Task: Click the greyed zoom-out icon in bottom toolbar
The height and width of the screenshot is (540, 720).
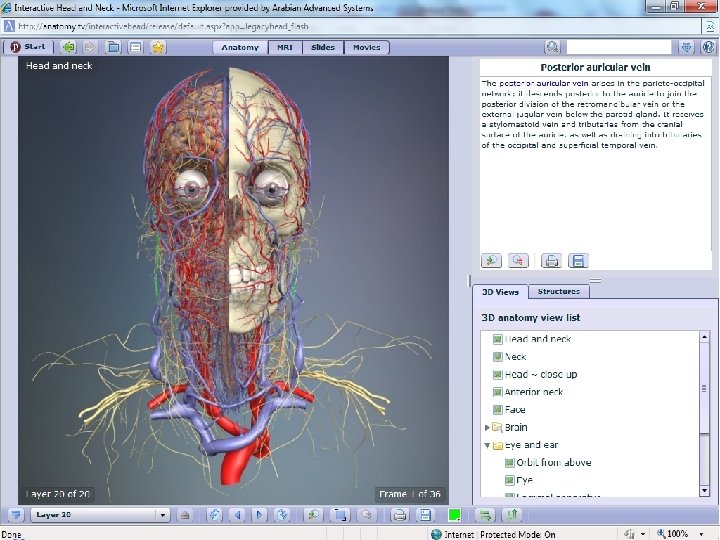Action: [366, 515]
